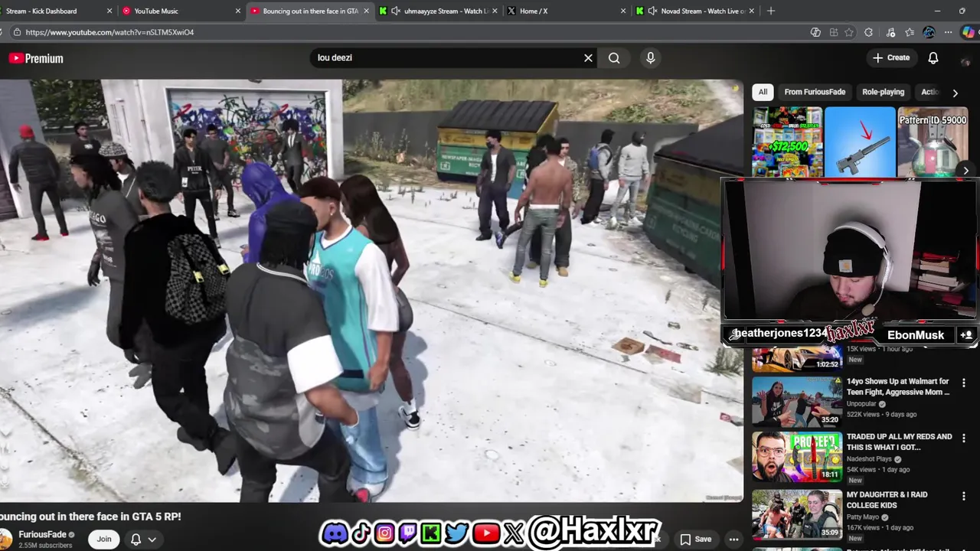
Task: Select 'Role-playing' filter chip
Action: [883, 92]
